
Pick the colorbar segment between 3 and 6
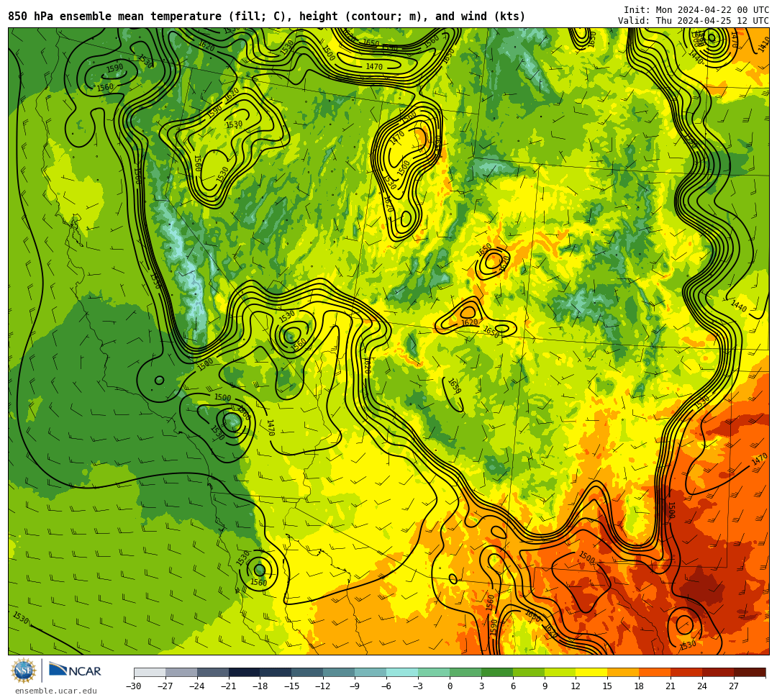[497, 672]
